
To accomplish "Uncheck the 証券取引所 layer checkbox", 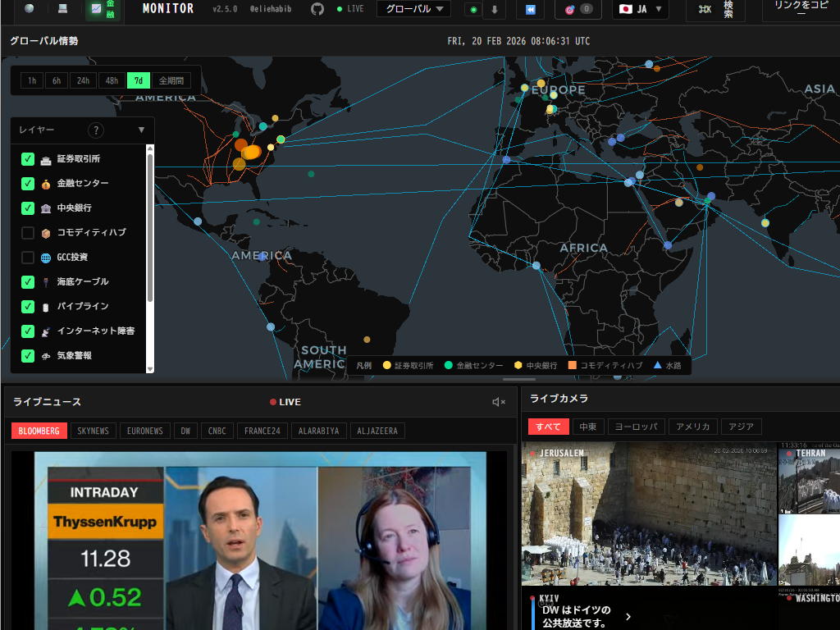I will [28, 159].
